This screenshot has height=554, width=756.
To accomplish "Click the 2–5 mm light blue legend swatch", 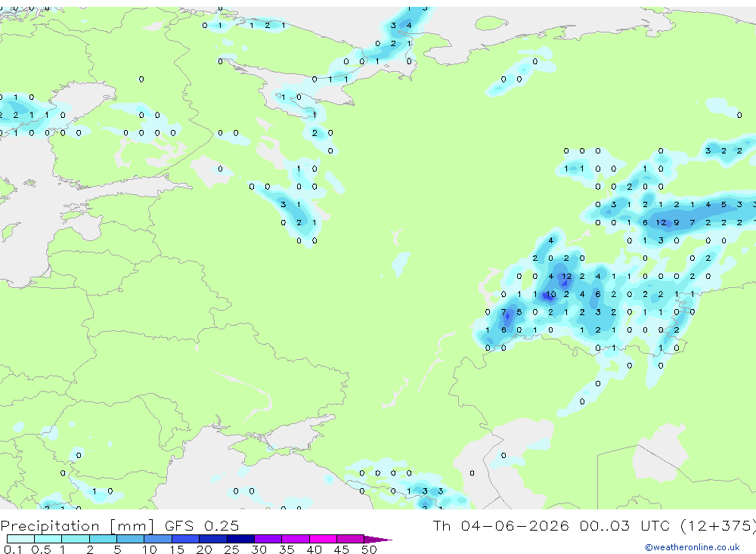I will [103, 539].
